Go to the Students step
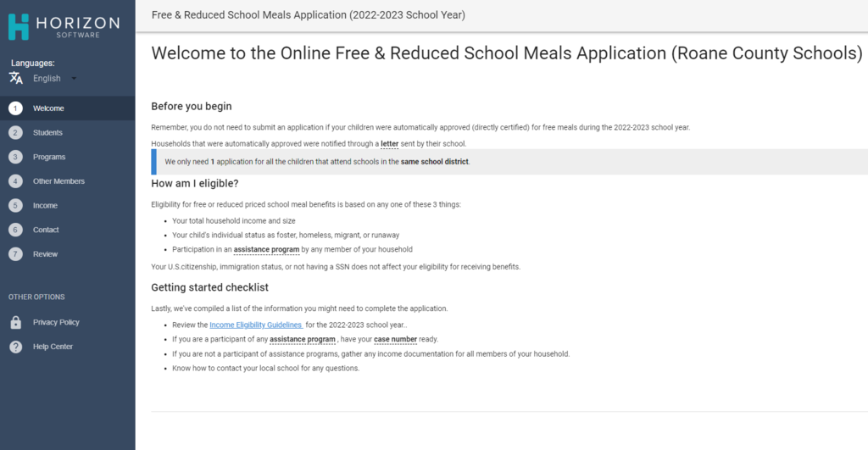 [x=47, y=133]
